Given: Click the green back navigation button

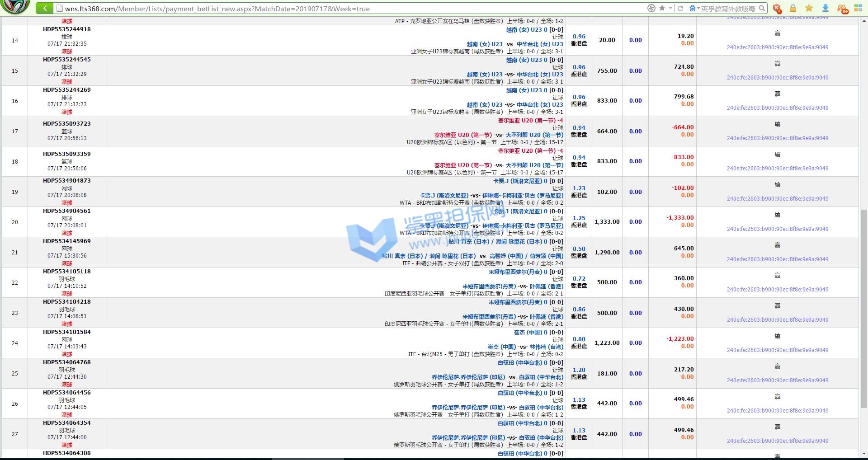Looking at the screenshot, I should 44,8.
